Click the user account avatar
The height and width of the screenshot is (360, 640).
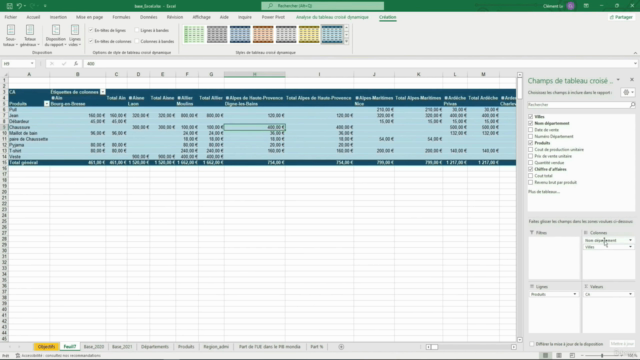coord(571,6)
